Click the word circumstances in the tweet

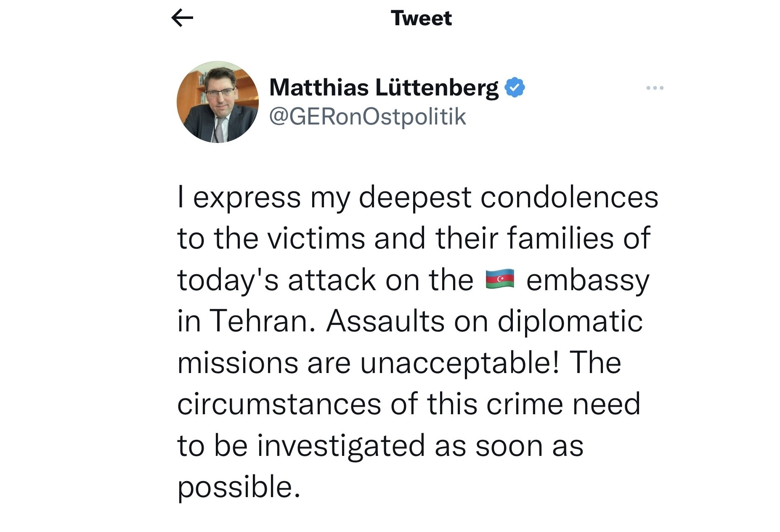279,404
